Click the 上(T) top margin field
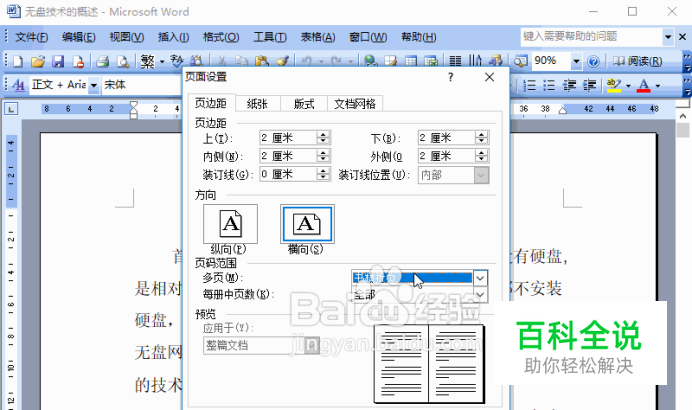The image size is (692, 410). point(288,138)
